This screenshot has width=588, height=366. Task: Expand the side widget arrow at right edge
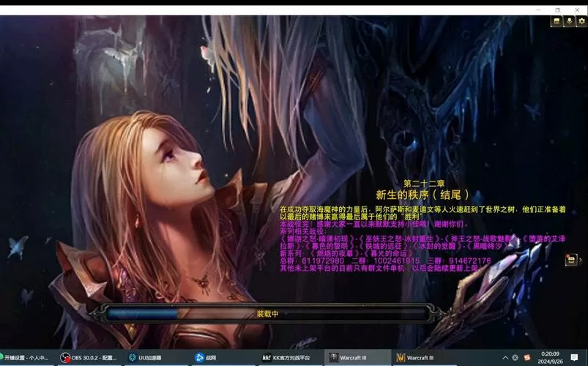point(581,260)
